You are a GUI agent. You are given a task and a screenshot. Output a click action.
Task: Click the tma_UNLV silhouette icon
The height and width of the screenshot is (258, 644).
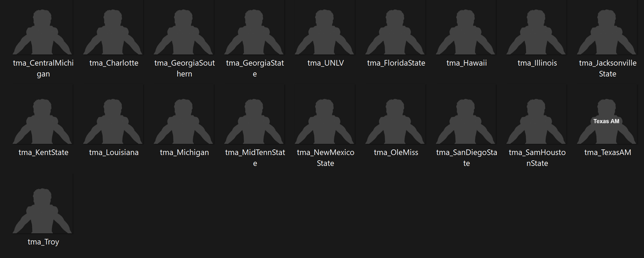click(x=325, y=32)
